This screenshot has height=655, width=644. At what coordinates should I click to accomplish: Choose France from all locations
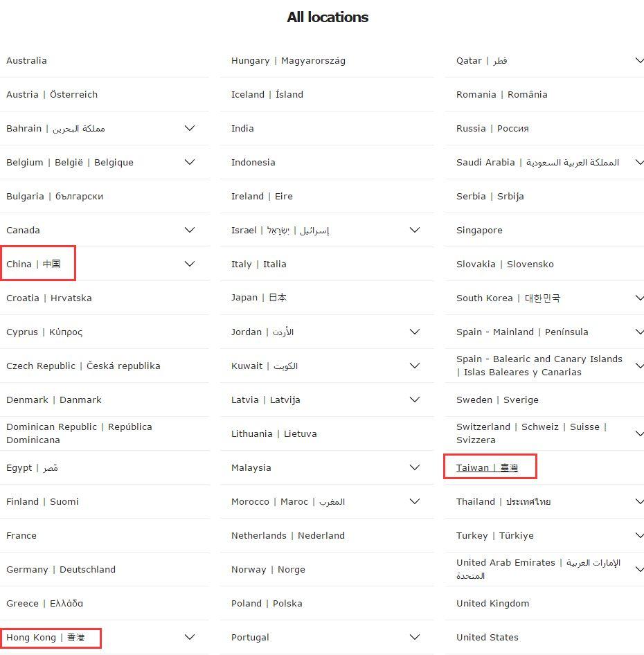pos(21,535)
